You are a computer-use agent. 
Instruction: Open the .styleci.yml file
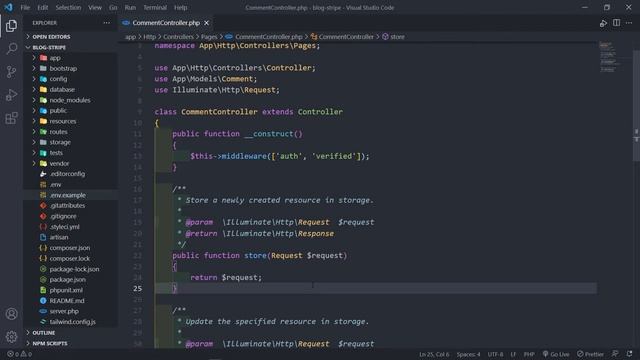pos(64,227)
